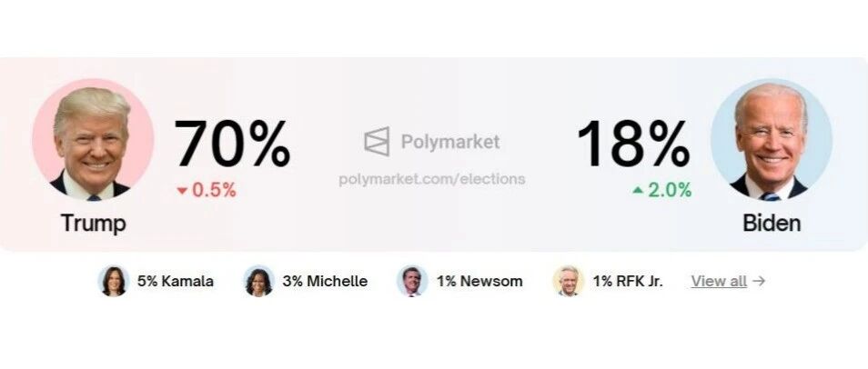Select the round avatar above the Biden label
868x369 pixels.
pyautogui.click(x=772, y=139)
